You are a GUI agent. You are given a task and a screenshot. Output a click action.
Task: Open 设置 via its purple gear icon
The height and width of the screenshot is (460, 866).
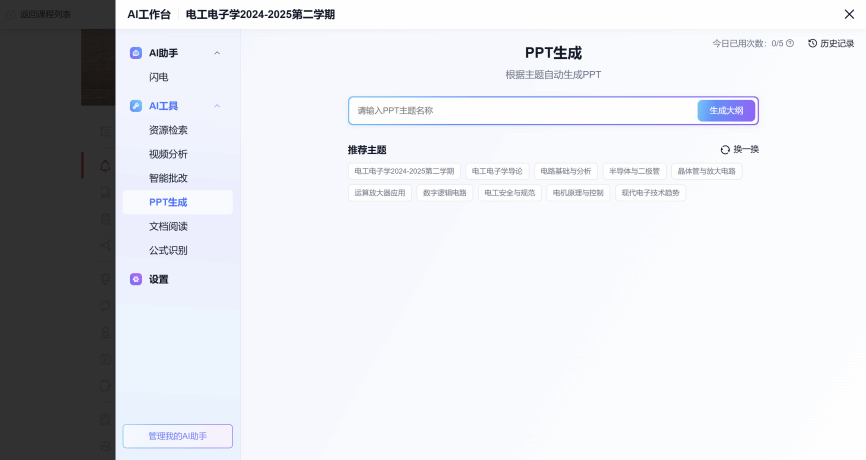click(136, 280)
